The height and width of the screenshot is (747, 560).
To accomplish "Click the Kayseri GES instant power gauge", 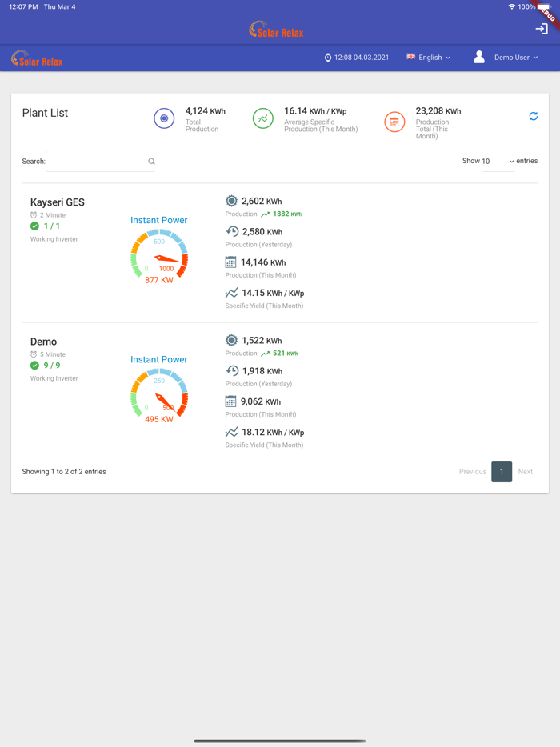I will pos(159,254).
